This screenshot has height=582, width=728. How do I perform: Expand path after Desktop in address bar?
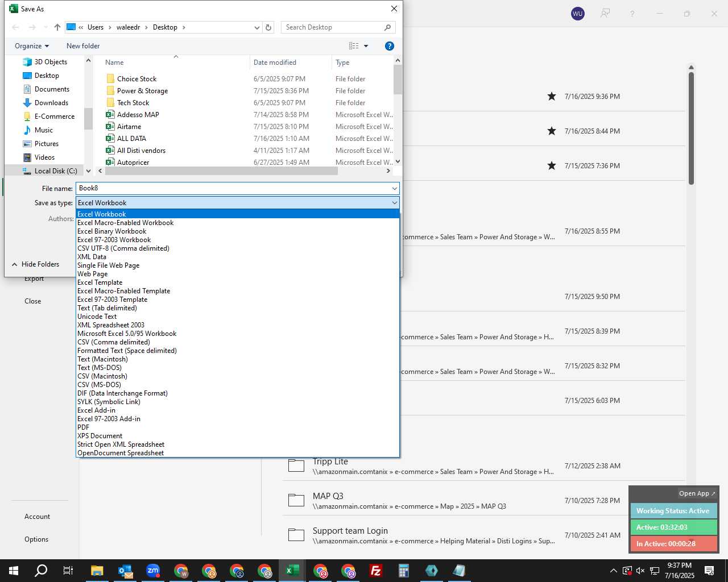click(184, 27)
